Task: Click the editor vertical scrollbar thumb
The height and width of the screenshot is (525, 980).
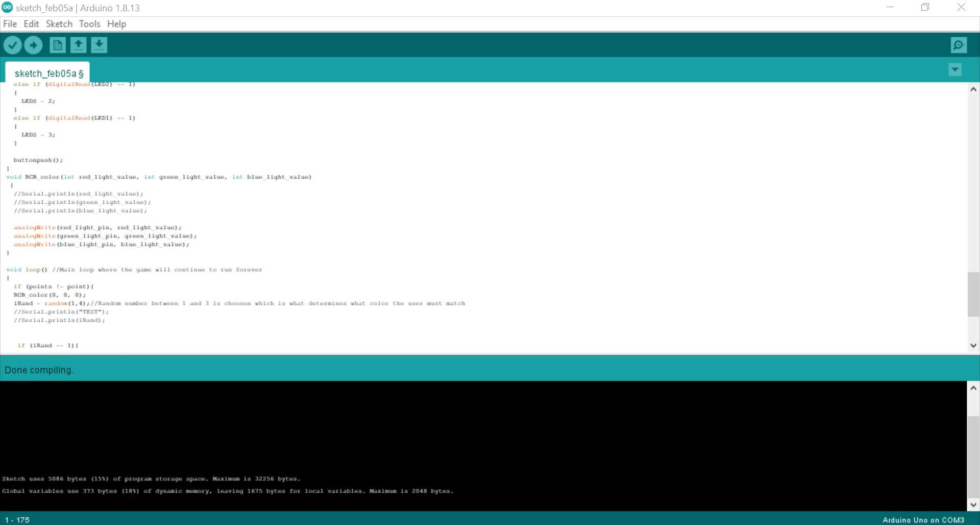Action: pyautogui.click(x=973, y=295)
